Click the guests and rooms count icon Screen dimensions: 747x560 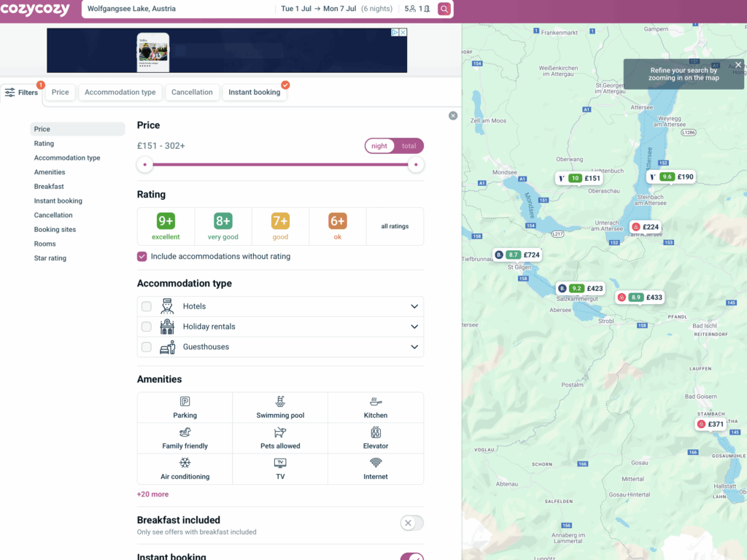pyautogui.click(x=417, y=9)
